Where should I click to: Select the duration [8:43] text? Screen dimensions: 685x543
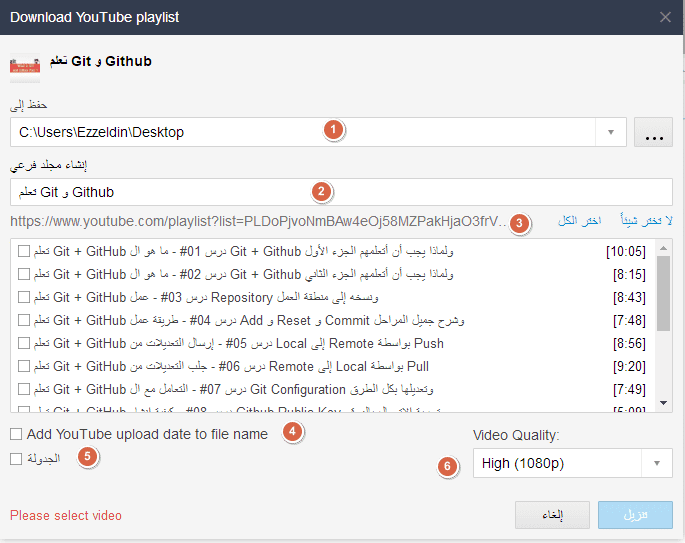tap(629, 297)
